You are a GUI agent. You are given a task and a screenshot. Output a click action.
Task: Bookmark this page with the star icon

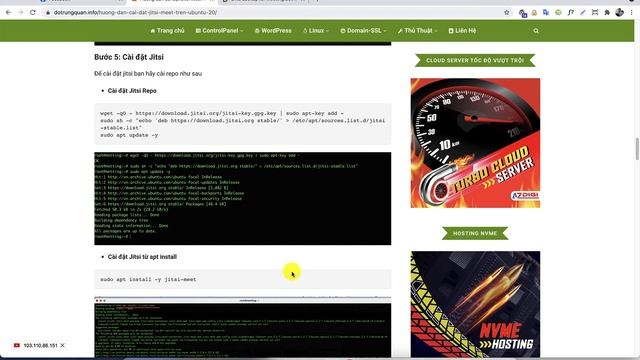(x=507, y=12)
